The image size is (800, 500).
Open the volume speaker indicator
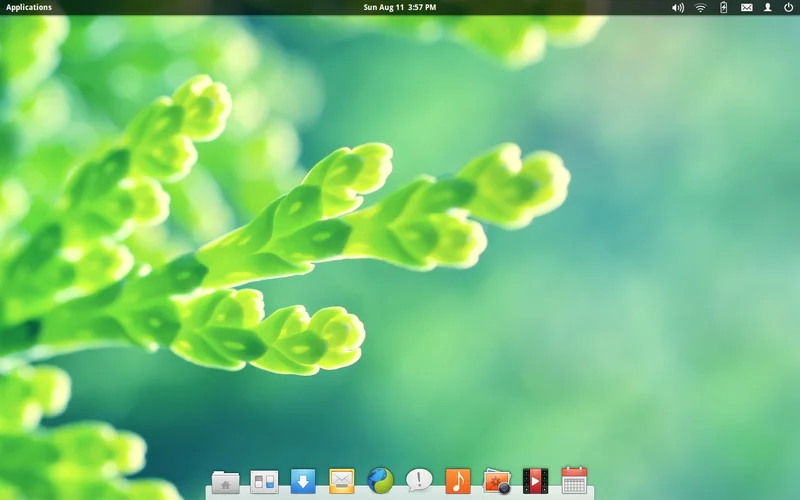coord(678,7)
